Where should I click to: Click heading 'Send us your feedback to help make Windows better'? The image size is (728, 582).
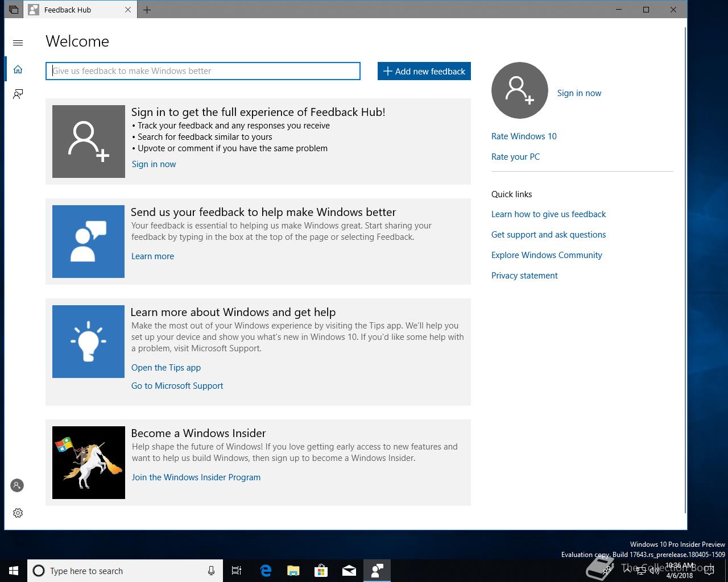tap(263, 212)
